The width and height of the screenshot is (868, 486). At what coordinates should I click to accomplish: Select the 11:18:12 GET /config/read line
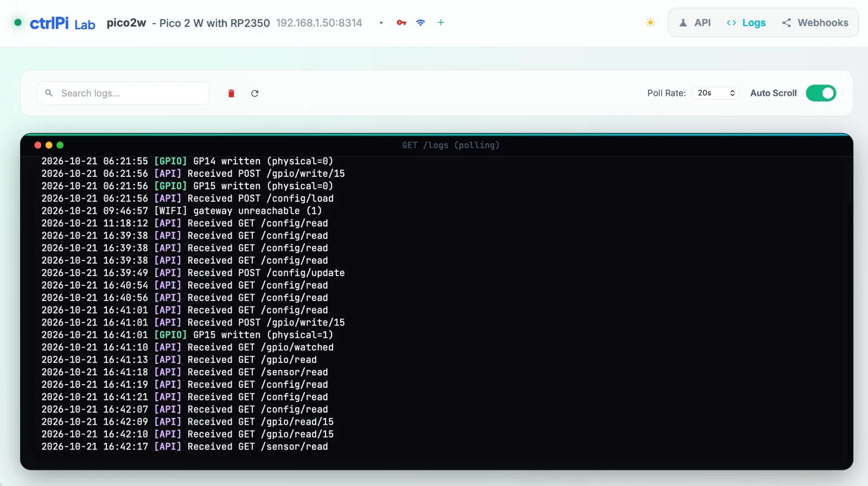tap(184, 223)
